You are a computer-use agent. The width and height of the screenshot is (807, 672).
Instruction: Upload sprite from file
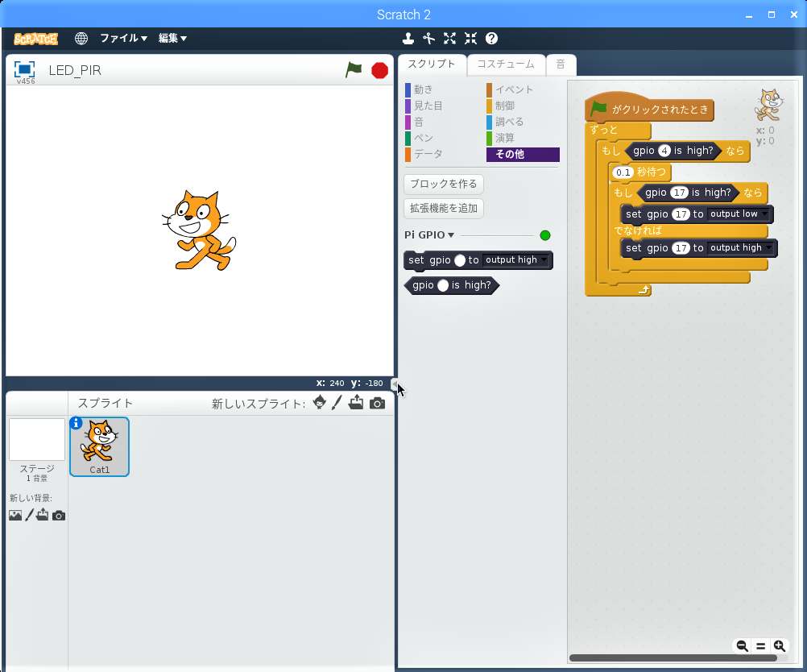click(x=356, y=402)
